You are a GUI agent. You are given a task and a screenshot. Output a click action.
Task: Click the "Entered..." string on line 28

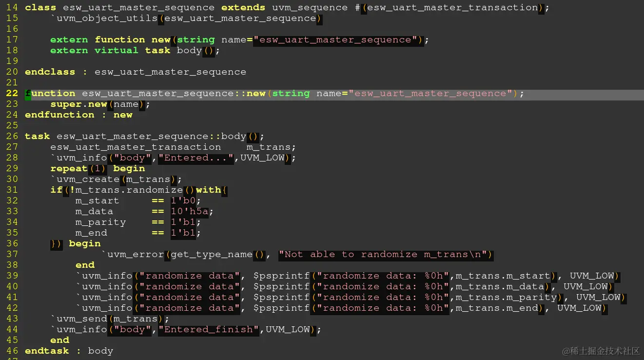tap(196, 158)
